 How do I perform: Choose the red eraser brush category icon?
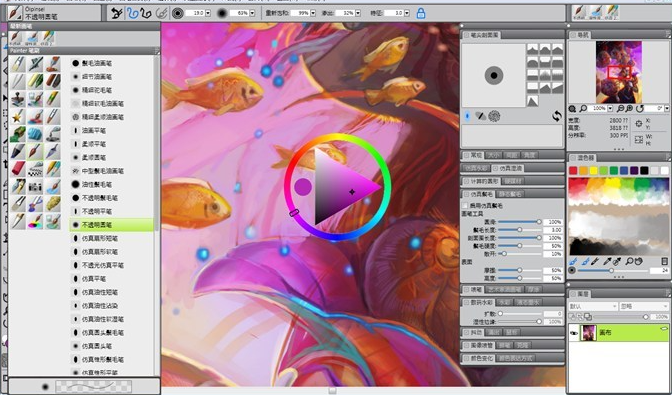[x=18, y=169]
